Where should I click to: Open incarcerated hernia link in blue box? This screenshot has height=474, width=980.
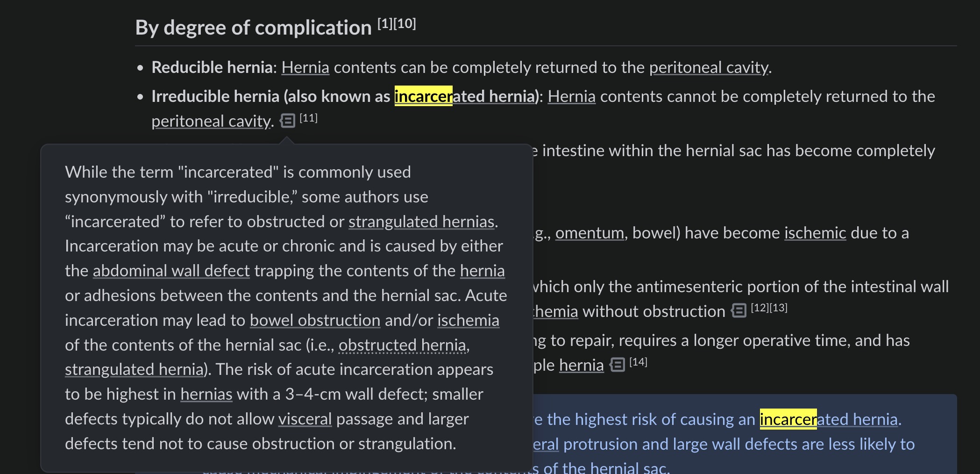[x=829, y=419]
